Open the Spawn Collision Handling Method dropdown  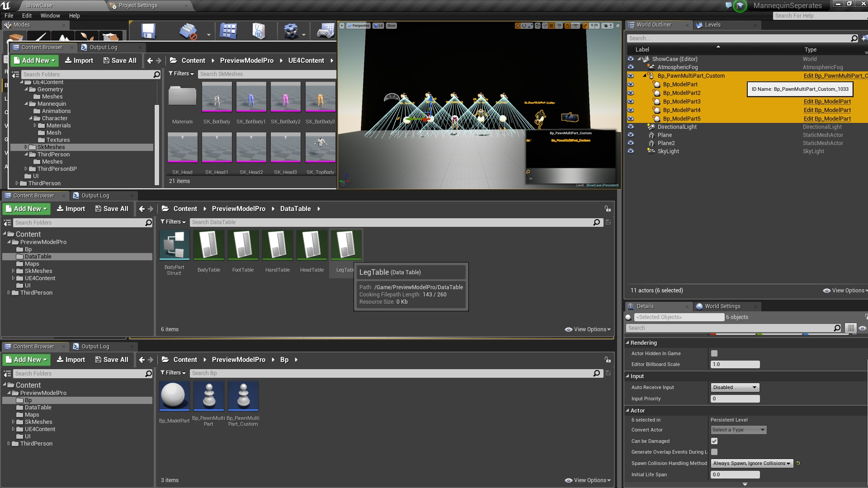pos(751,463)
